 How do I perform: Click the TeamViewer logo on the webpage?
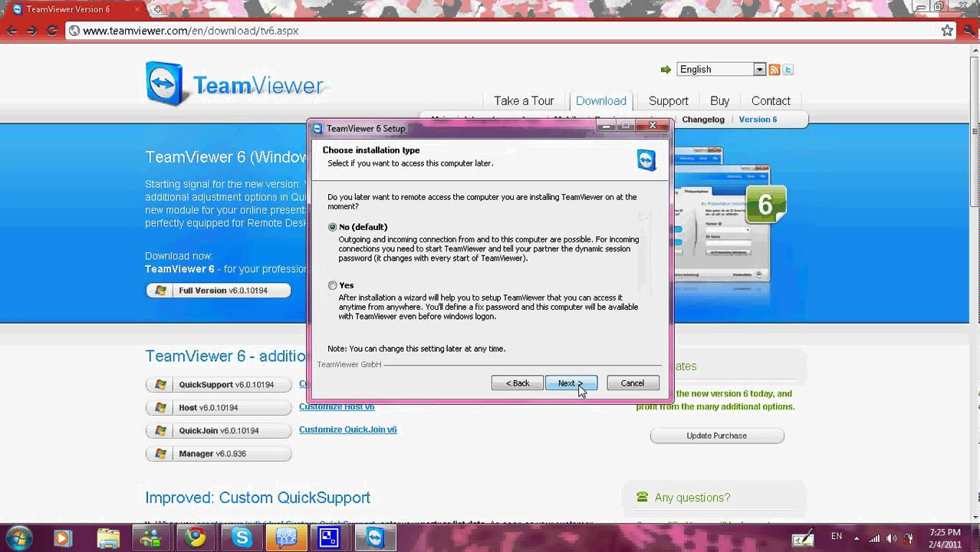click(235, 84)
